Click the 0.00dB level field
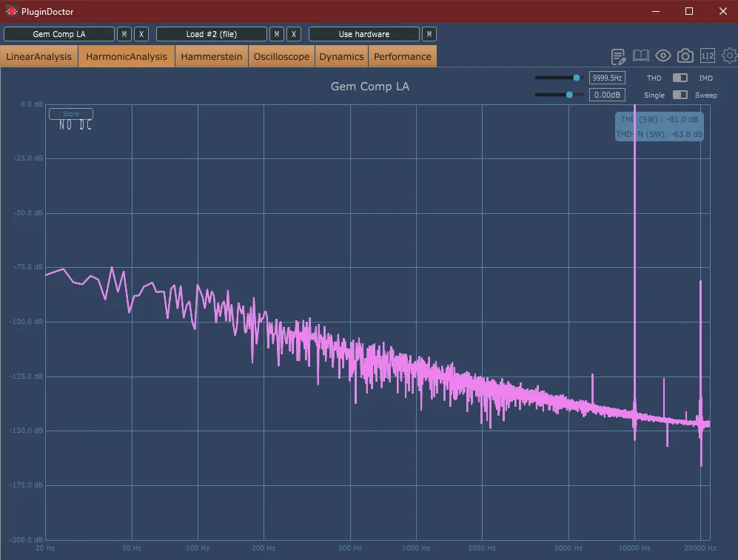 (607, 95)
